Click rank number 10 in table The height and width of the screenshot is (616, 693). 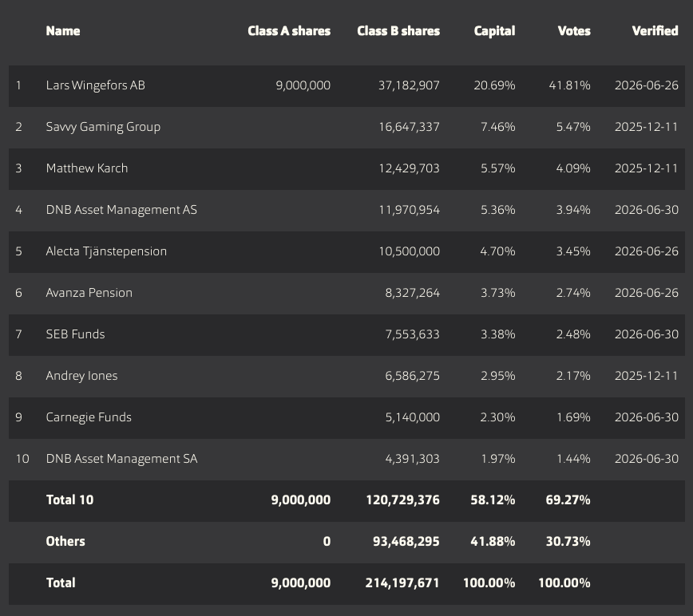22,459
